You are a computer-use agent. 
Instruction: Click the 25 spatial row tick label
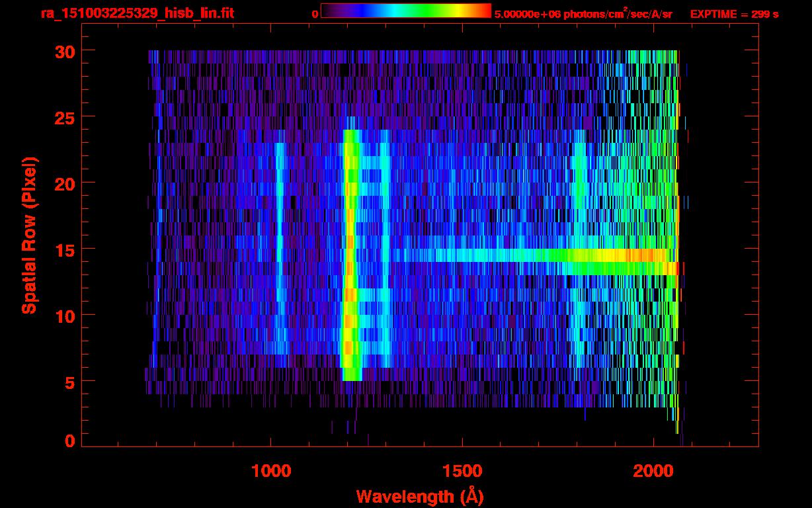pos(64,117)
